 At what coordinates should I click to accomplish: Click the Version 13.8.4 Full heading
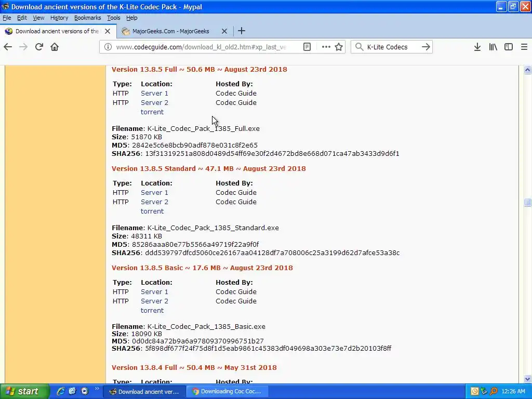(194, 368)
